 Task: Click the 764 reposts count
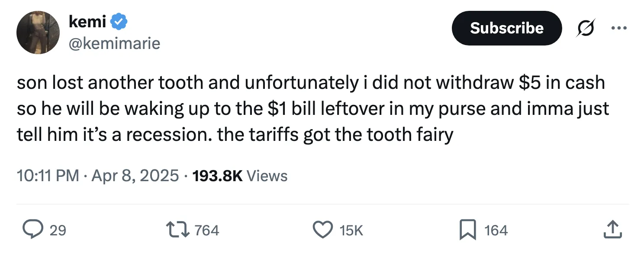[207, 230]
